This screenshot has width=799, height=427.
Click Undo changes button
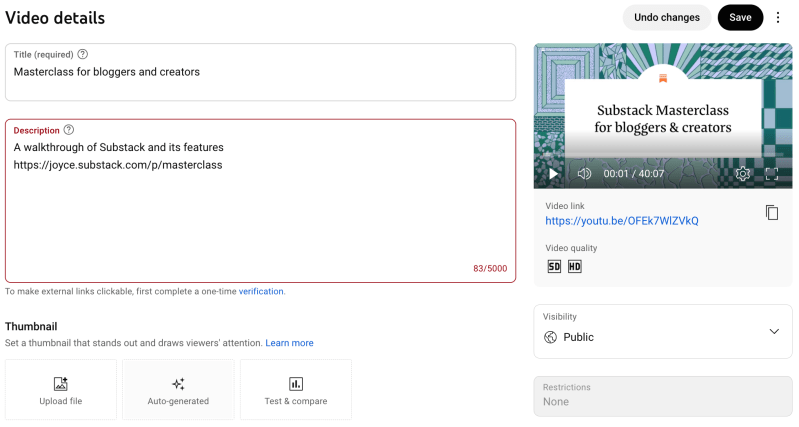coord(667,17)
